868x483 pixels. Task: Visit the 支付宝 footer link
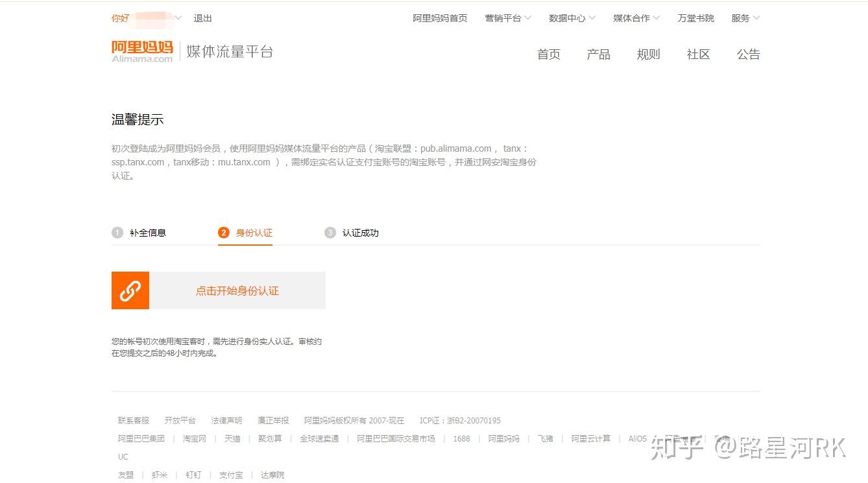[x=231, y=475]
